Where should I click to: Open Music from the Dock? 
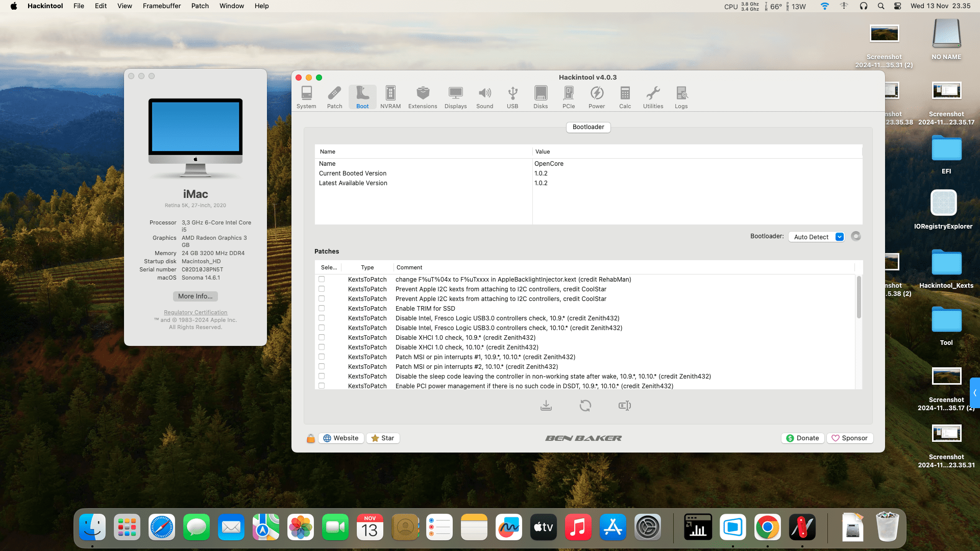pyautogui.click(x=578, y=527)
